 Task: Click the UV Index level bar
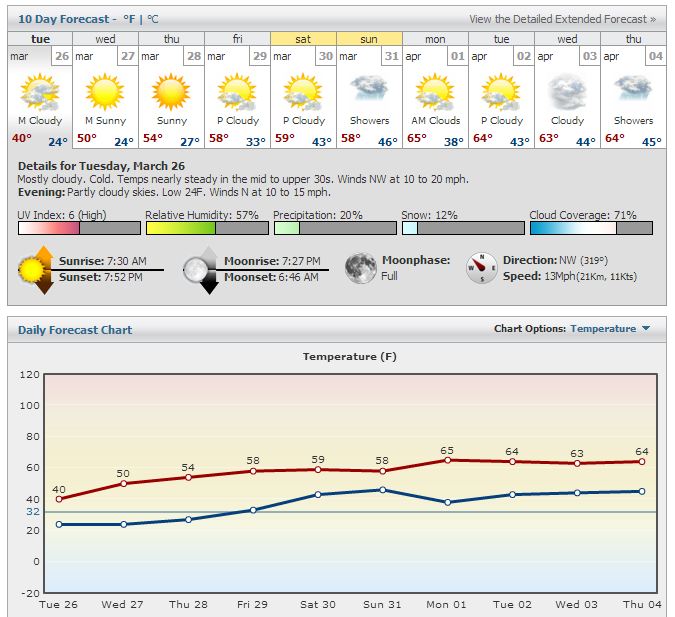tap(79, 228)
